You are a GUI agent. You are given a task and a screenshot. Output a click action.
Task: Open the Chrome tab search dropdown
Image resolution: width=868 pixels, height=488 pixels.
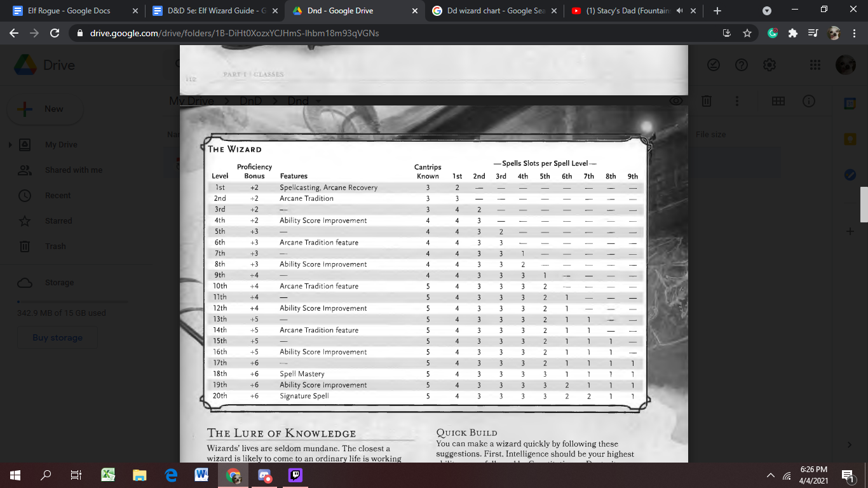pyautogui.click(x=766, y=11)
